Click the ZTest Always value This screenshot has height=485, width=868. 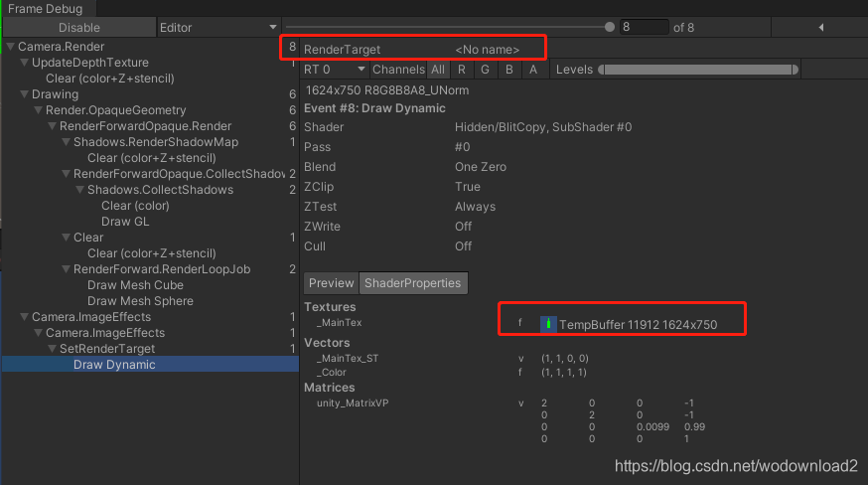(475, 207)
